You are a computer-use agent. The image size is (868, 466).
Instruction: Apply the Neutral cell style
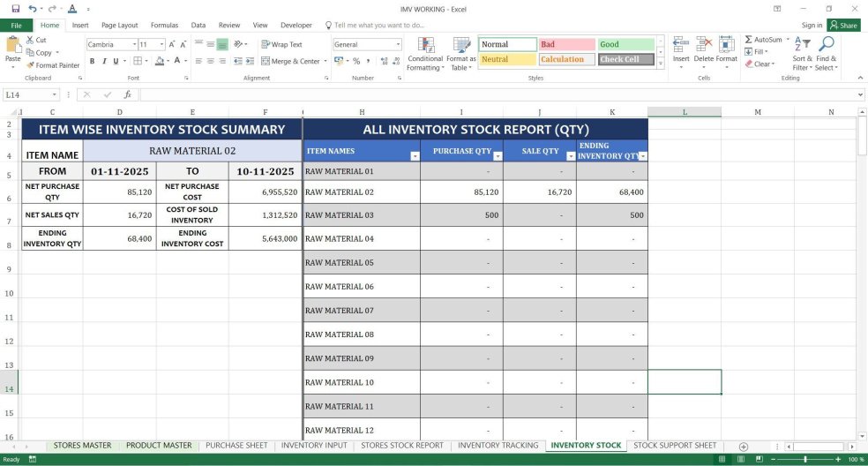[x=507, y=59]
